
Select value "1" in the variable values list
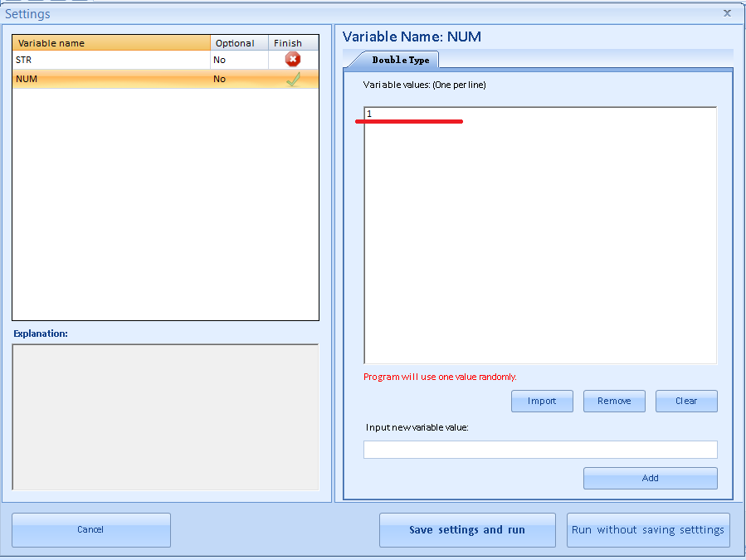click(x=369, y=114)
